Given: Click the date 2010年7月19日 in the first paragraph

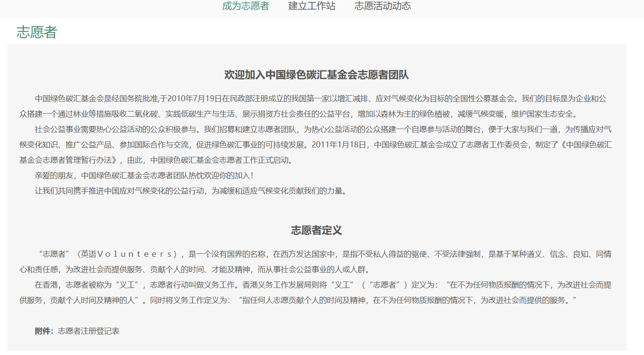Looking at the screenshot, I should click(x=194, y=99).
